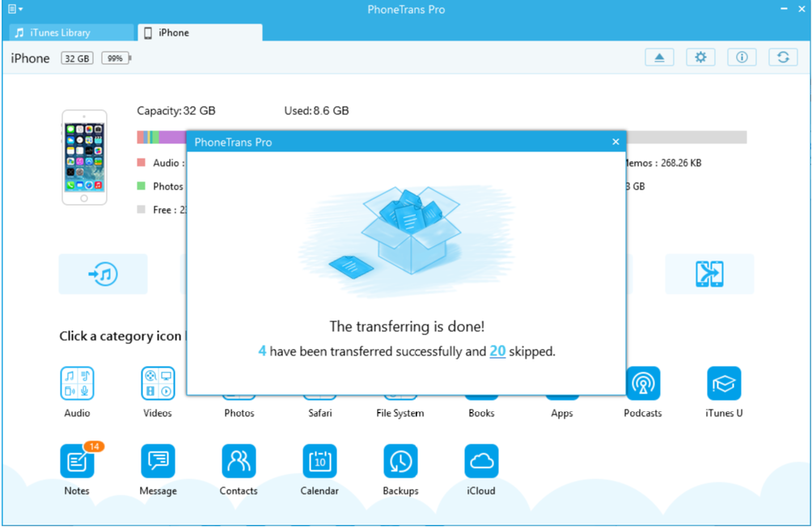Open the Videos category icon
The height and width of the screenshot is (527, 812).
tap(158, 384)
